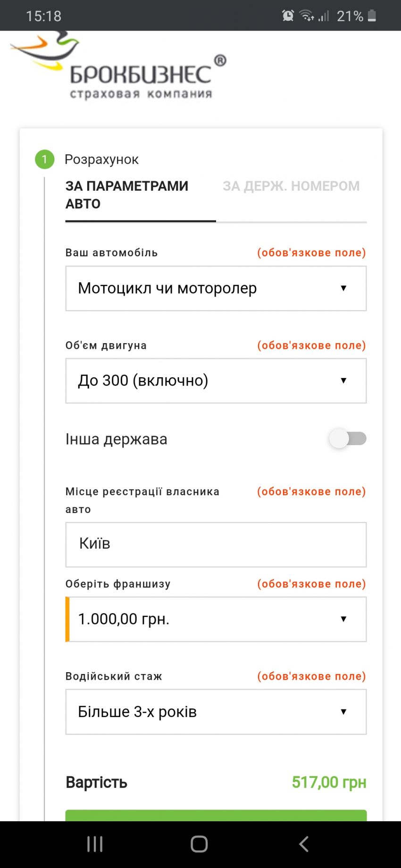Tap the Android back arrow icon
This screenshot has width=401, height=868.
coord(304,844)
